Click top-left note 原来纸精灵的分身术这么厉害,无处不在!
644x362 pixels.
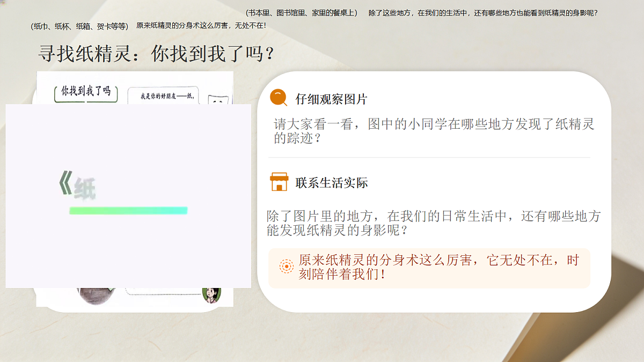pyautogui.click(x=201, y=25)
